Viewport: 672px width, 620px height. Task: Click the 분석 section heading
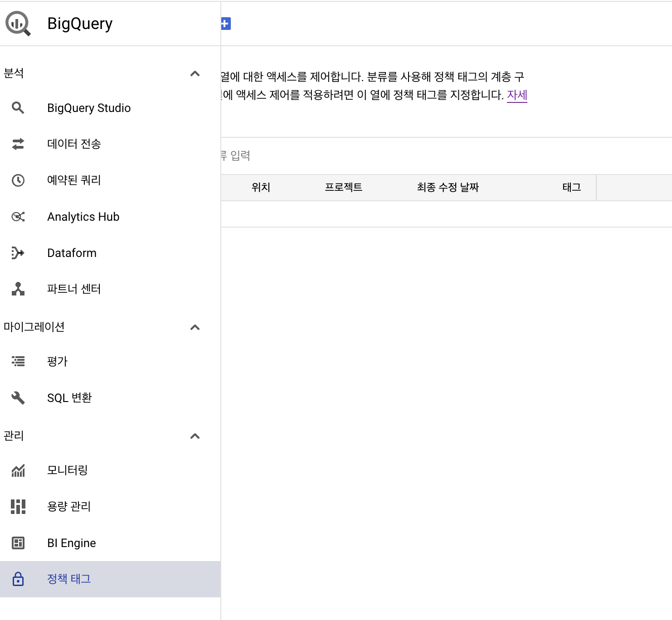point(14,73)
